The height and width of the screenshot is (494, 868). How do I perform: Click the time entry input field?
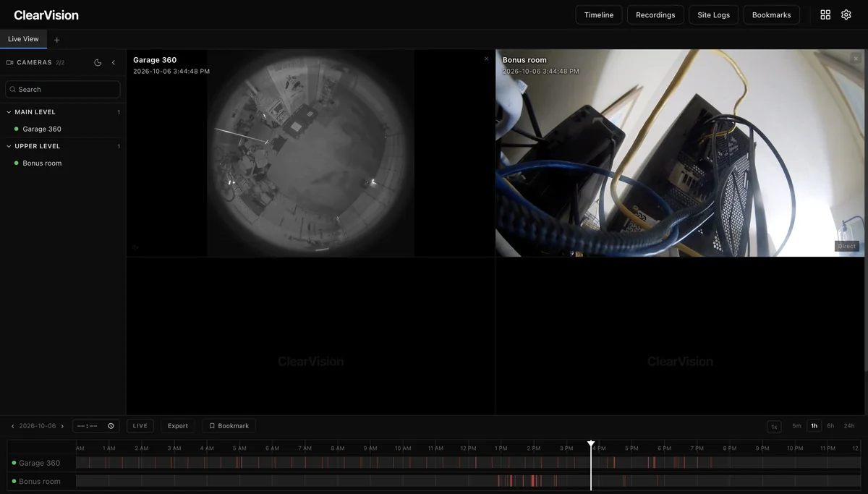[95, 426]
